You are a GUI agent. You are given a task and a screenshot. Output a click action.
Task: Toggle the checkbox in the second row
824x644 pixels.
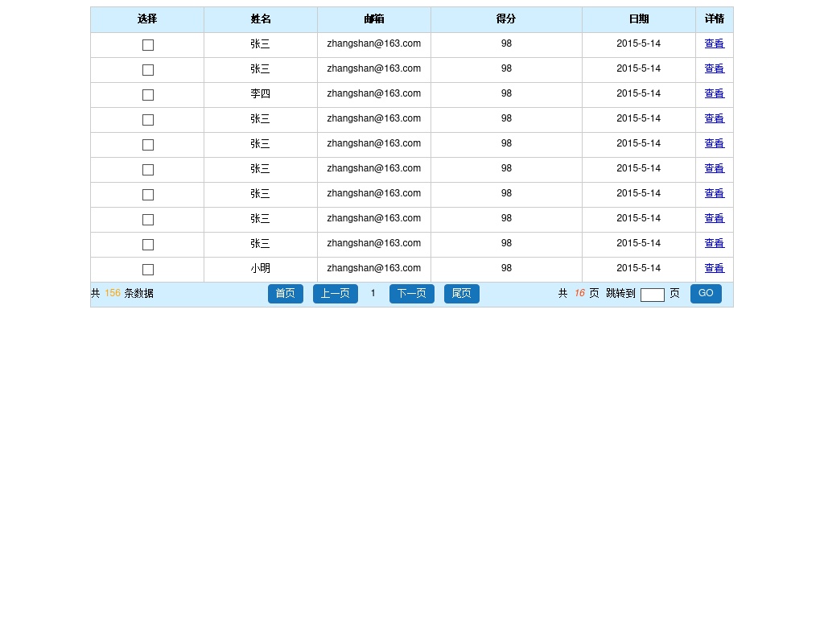[148, 70]
